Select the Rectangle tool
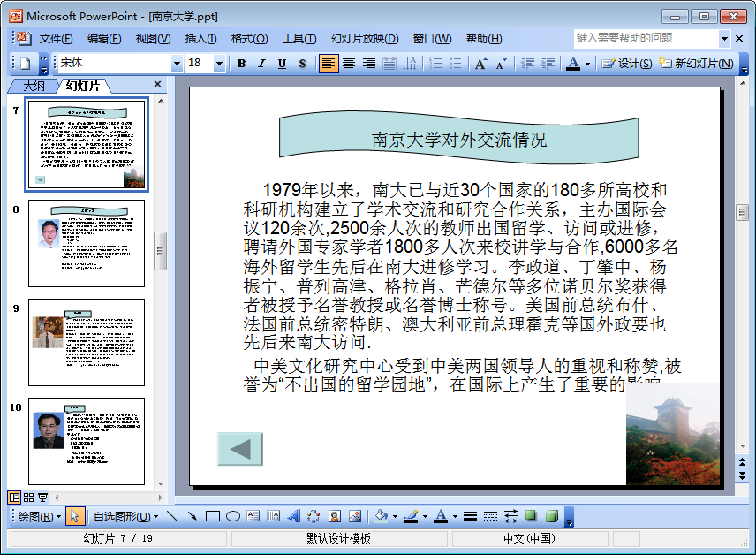Screen dimensions: 756x555 pos(213,516)
